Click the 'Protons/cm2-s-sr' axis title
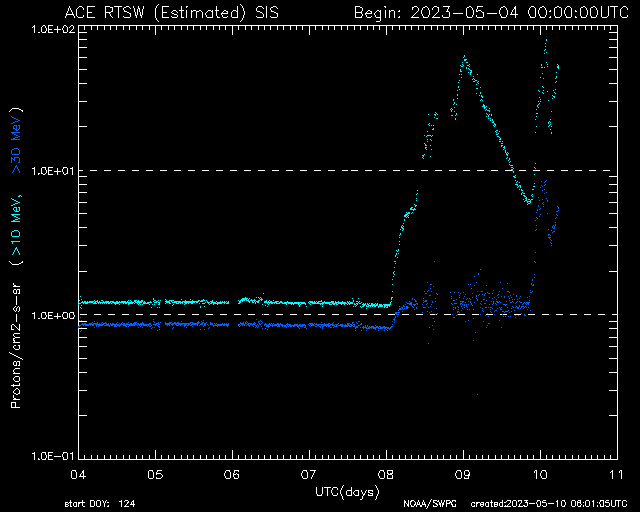The image size is (640, 512). point(16,345)
